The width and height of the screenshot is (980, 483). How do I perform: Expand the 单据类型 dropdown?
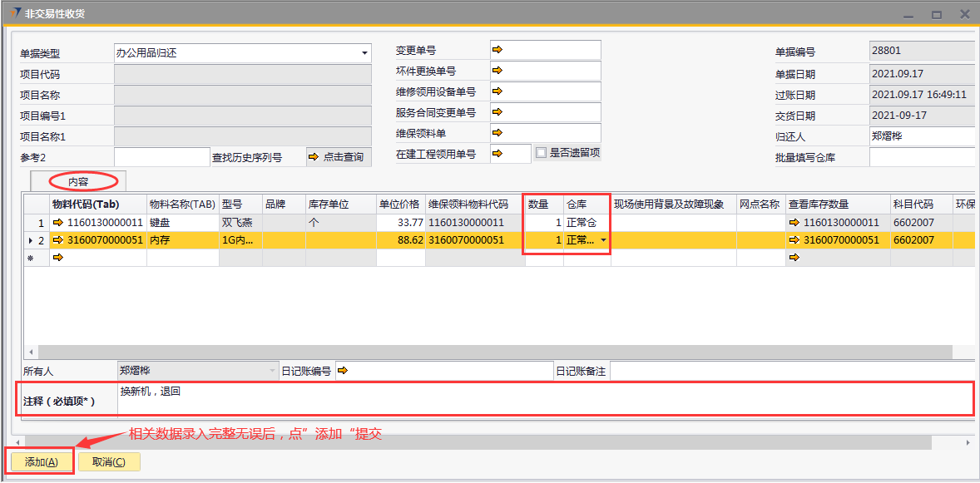coord(364,53)
